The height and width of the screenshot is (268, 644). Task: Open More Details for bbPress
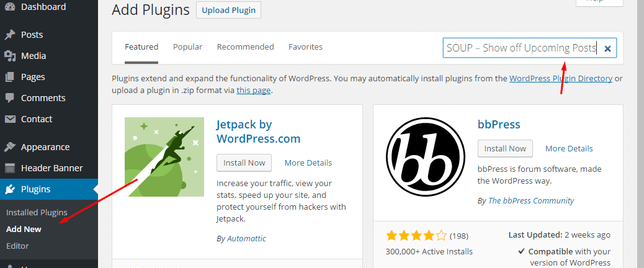(569, 148)
